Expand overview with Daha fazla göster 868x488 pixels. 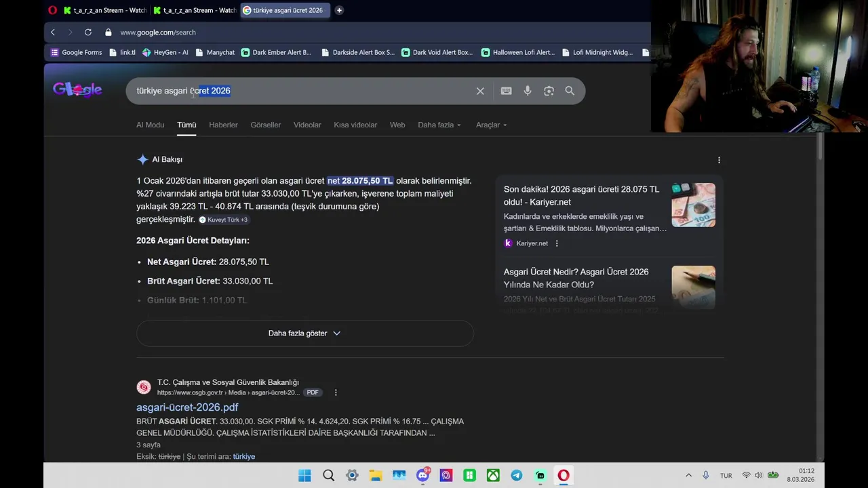pos(304,333)
